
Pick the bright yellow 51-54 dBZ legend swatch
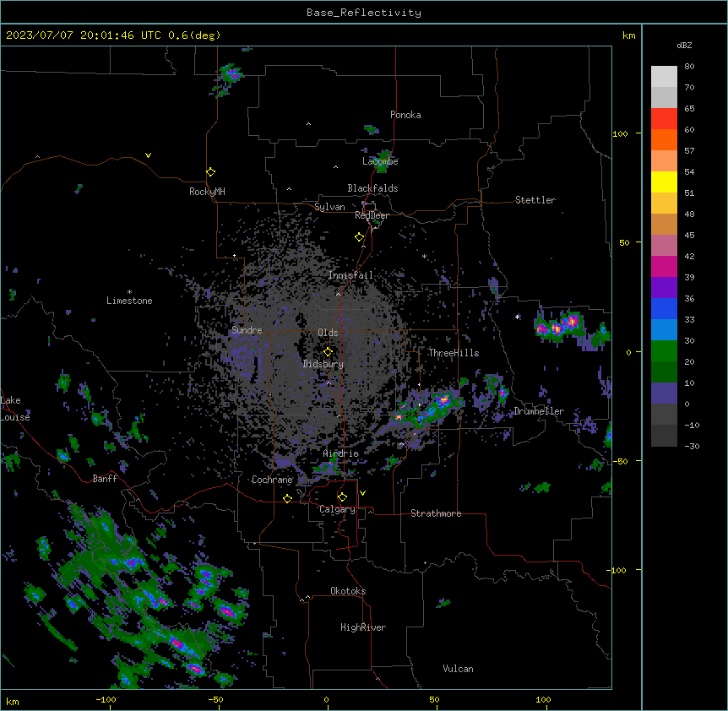click(x=664, y=182)
